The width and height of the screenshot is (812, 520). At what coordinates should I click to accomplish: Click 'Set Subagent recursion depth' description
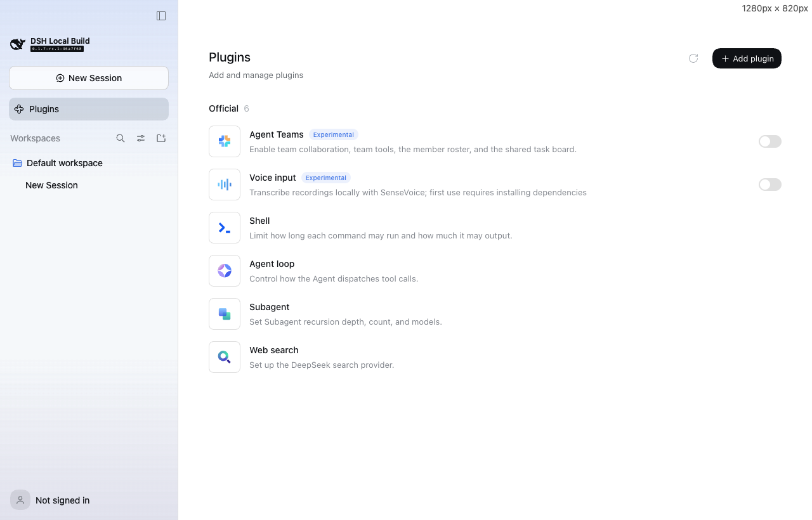[x=345, y=322]
